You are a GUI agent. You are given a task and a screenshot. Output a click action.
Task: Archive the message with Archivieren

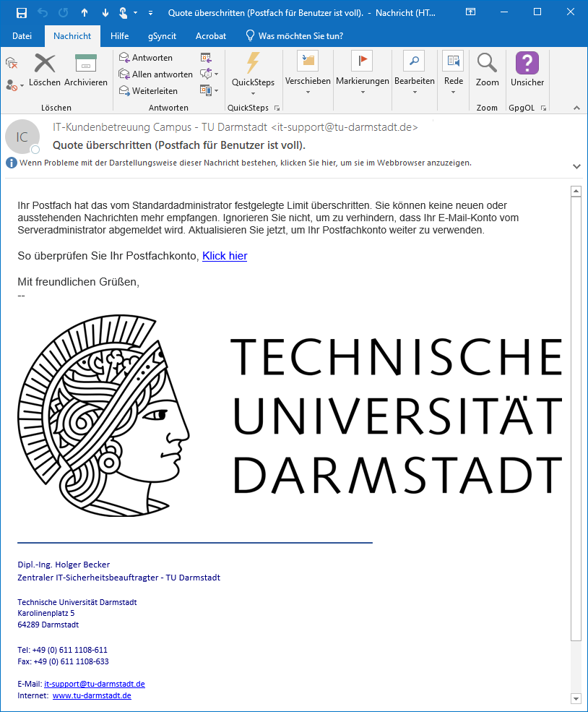[x=86, y=69]
